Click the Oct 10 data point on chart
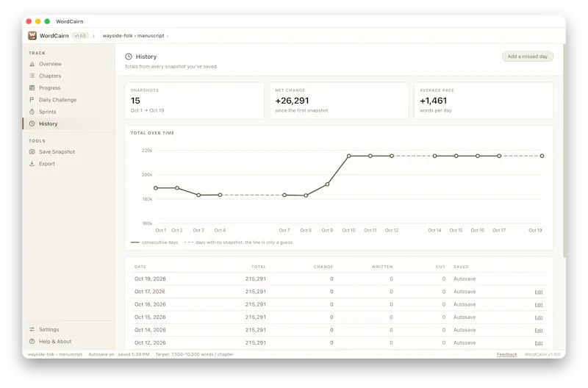The image size is (588, 388). (x=348, y=156)
